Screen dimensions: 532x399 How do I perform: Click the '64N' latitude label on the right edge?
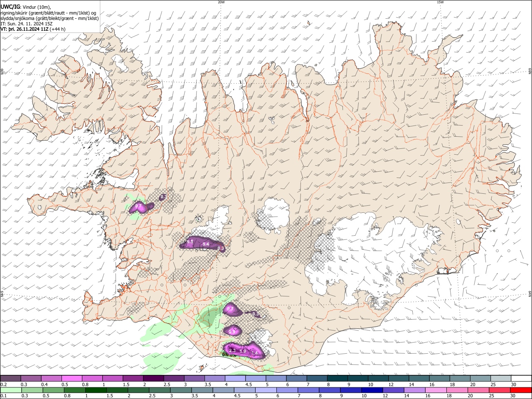(530, 293)
